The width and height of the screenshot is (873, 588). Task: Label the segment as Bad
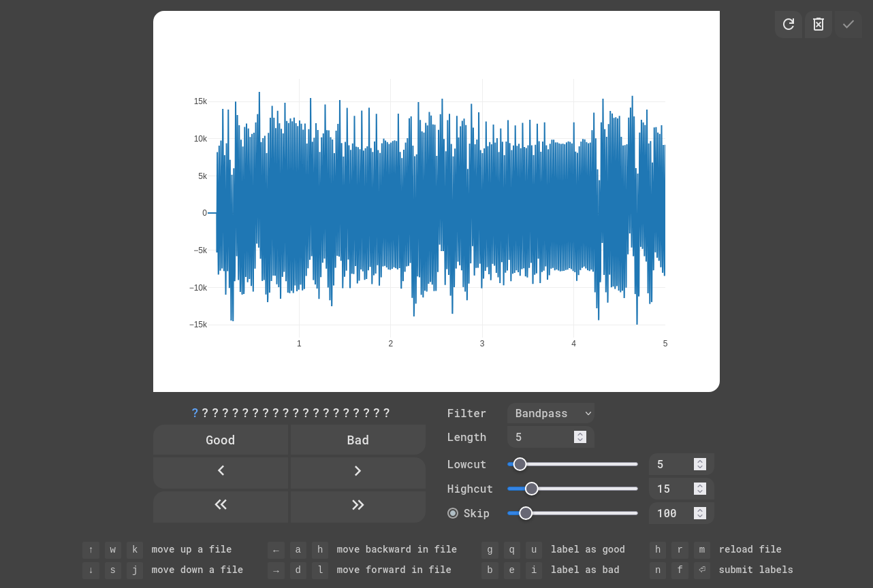pos(358,440)
